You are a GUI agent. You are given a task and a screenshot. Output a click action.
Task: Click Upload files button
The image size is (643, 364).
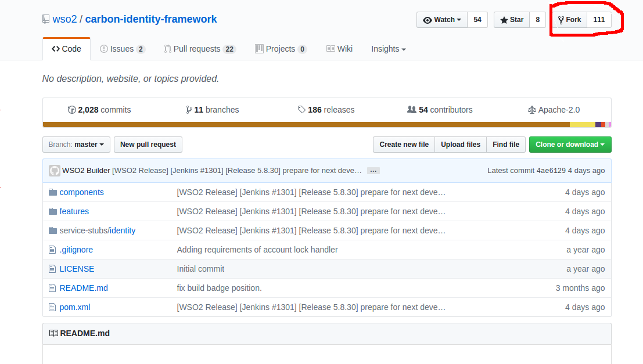(461, 145)
